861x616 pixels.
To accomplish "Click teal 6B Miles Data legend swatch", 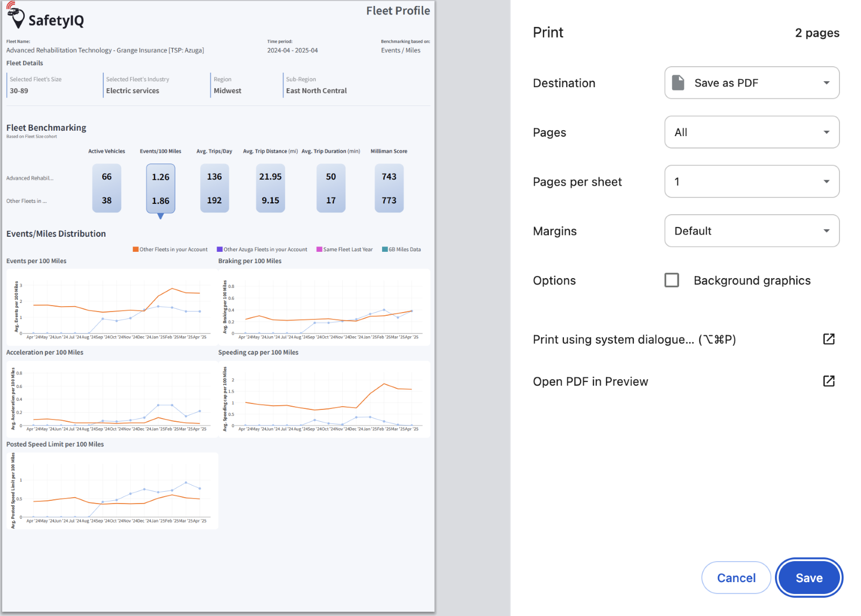I will [385, 249].
